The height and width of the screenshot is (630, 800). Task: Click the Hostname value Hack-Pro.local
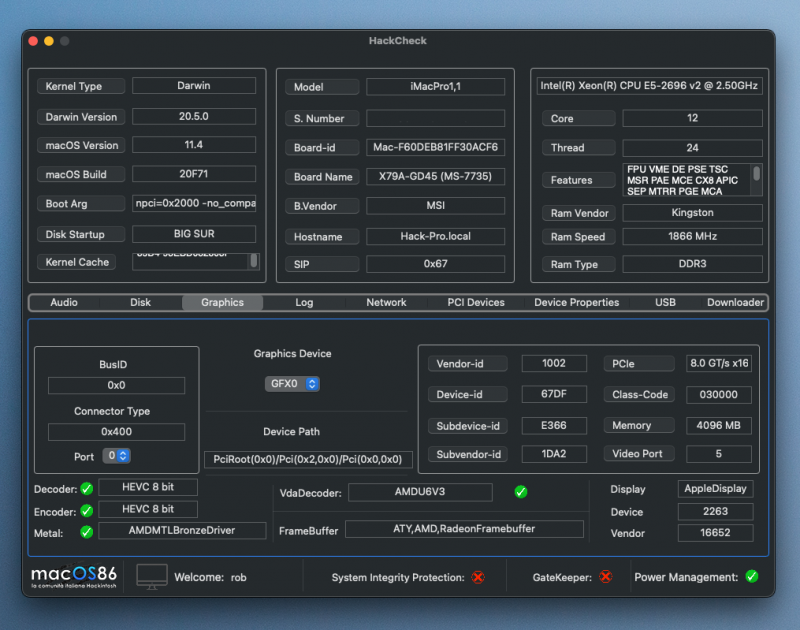pyautogui.click(x=435, y=236)
